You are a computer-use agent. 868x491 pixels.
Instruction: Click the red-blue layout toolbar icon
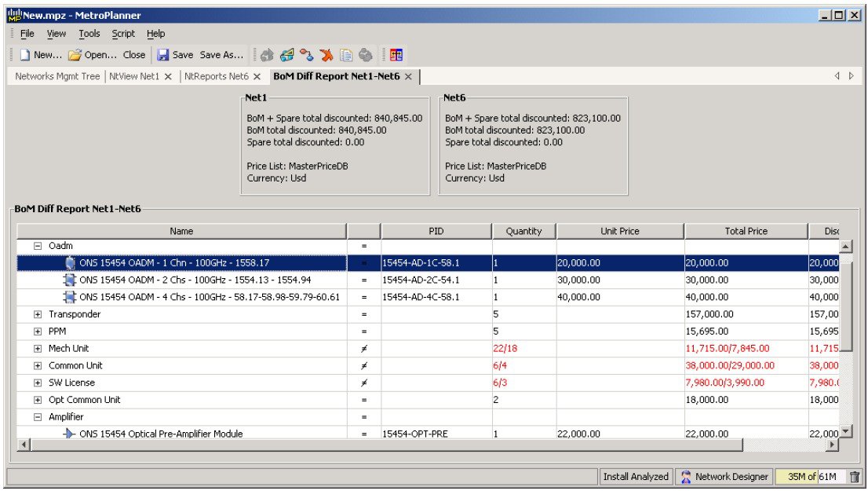(x=396, y=55)
